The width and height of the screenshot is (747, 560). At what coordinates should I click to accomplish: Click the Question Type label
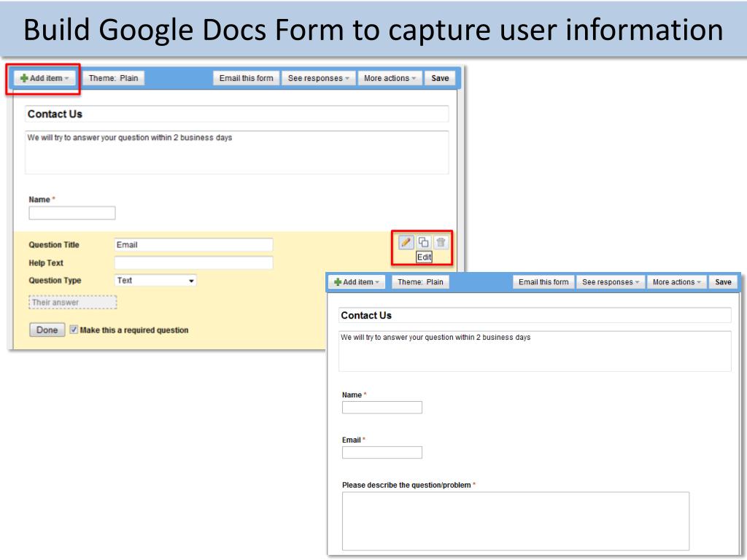click(x=55, y=281)
